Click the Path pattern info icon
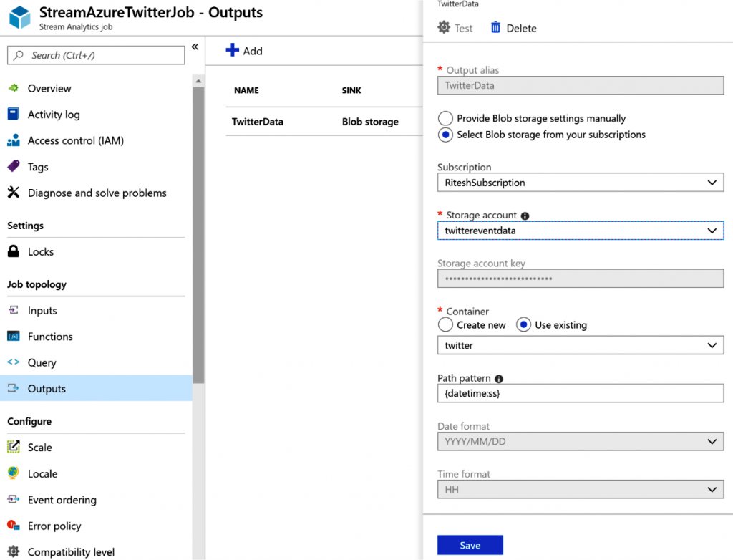The height and width of the screenshot is (560, 733). [499, 379]
